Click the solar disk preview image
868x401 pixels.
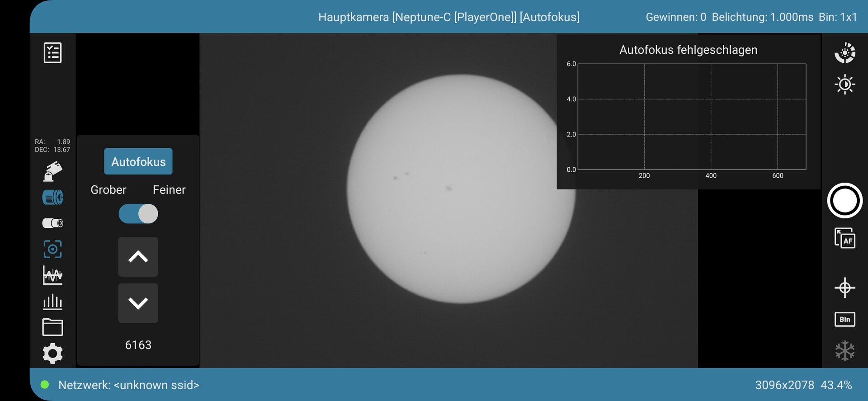[x=461, y=189]
